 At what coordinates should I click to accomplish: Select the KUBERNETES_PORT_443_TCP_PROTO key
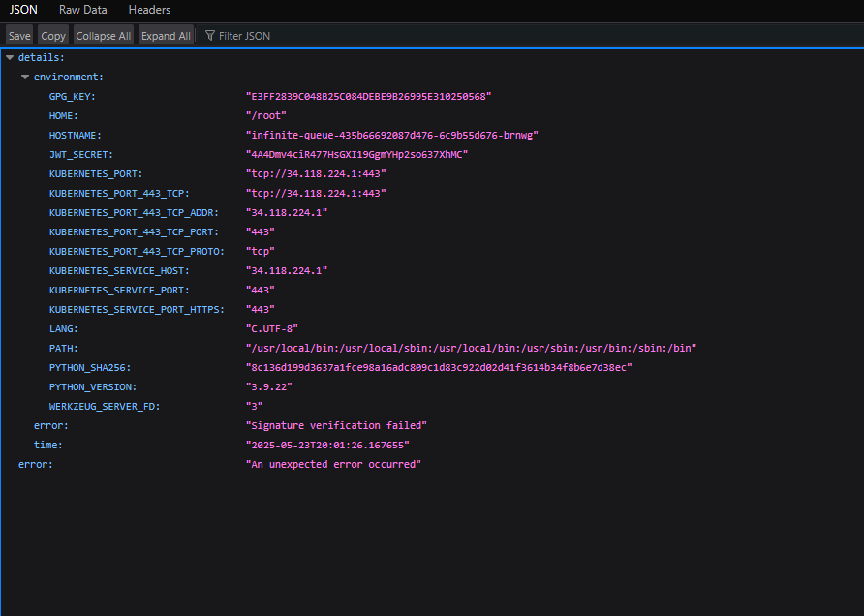137,251
